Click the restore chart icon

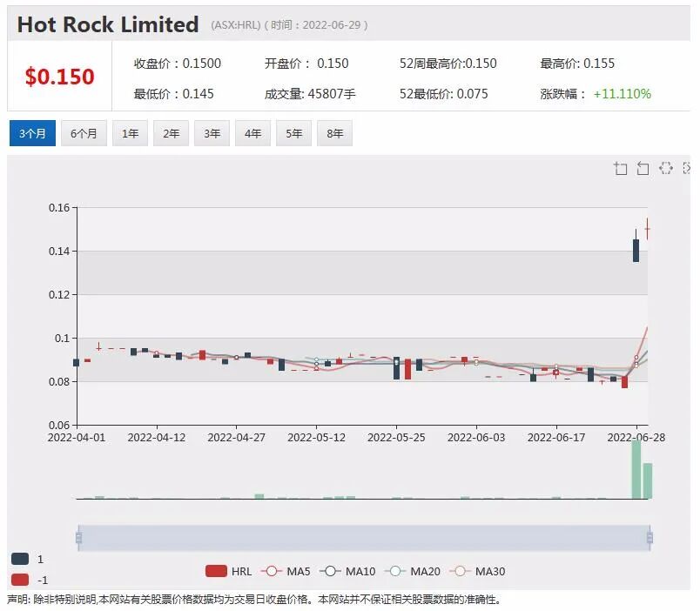[665, 168]
